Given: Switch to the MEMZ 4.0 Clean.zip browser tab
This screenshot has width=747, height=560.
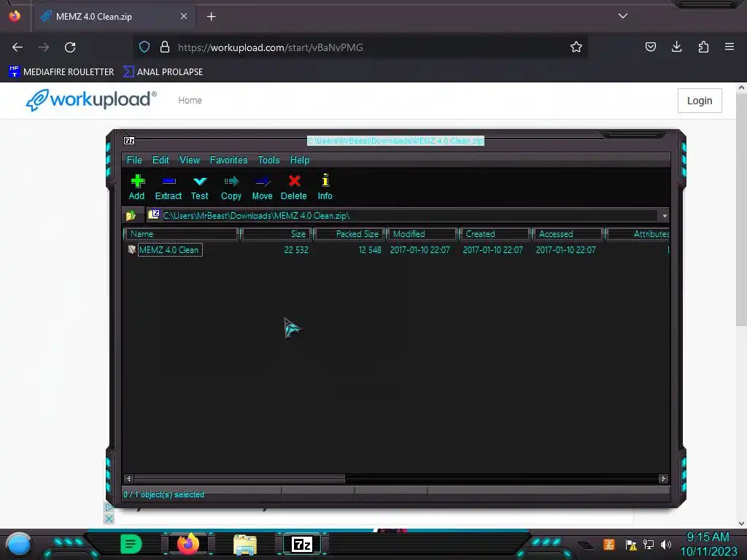Looking at the screenshot, I should (x=113, y=17).
